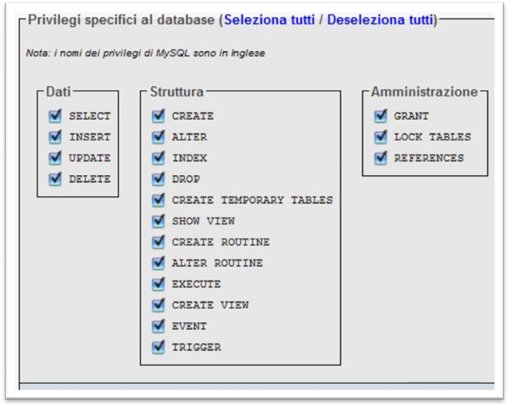Image resolution: width=509 pixels, height=405 pixels.
Task: Uncheck the TRIGGER privilege checkbox
Action: 158,347
